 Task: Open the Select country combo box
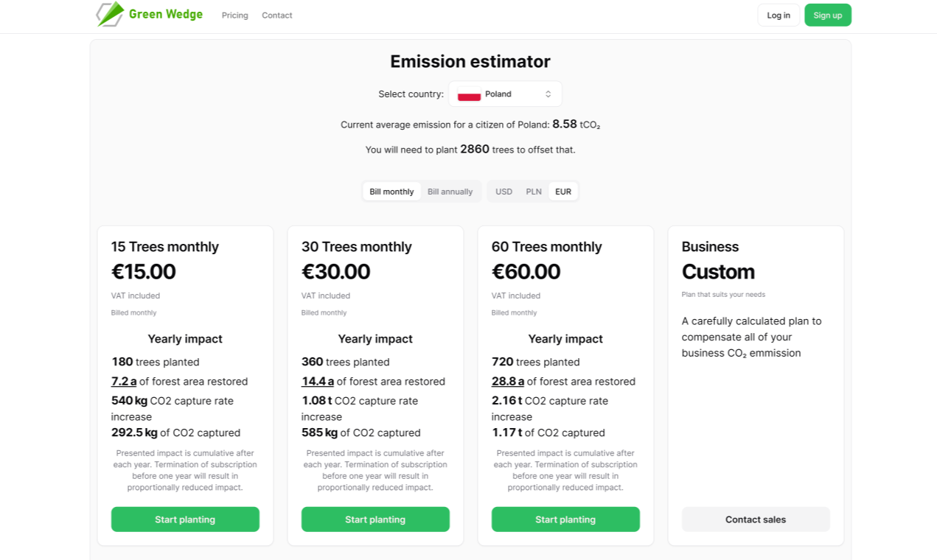(x=505, y=94)
